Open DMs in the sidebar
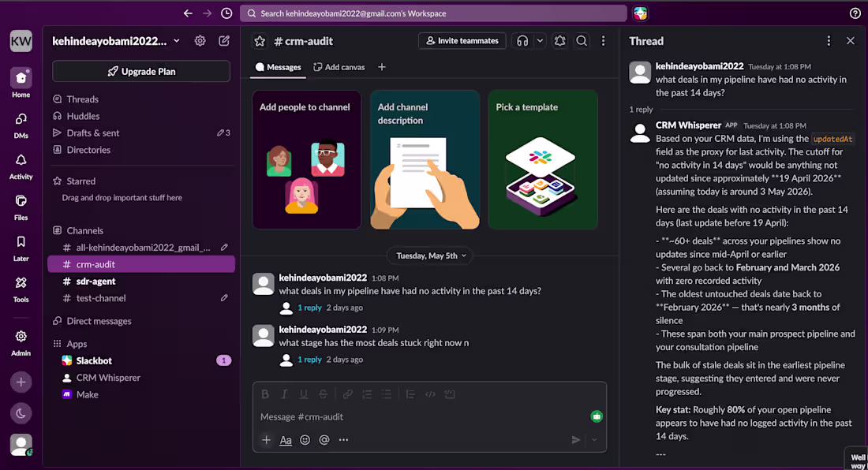Image resolution: width=868 pixels, height=470 pixels. (x=21, y=125)
